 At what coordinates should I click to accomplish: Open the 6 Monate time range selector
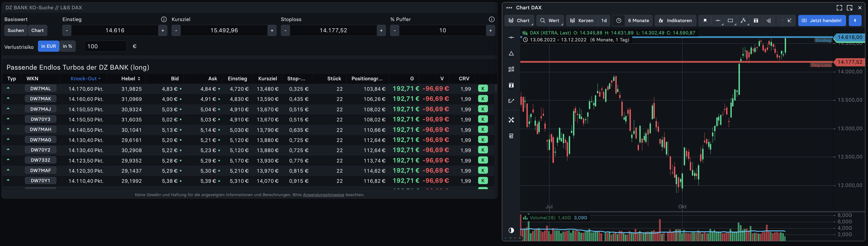[x=638, y=21]
